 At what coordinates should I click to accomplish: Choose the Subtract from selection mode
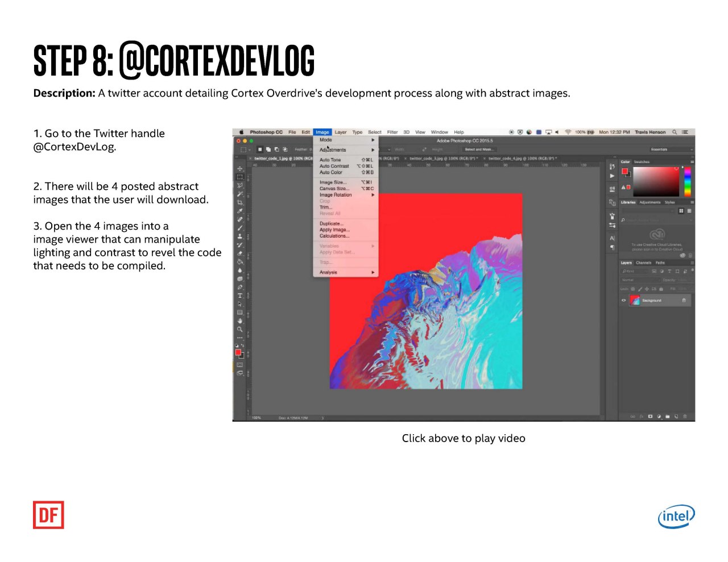276,149
